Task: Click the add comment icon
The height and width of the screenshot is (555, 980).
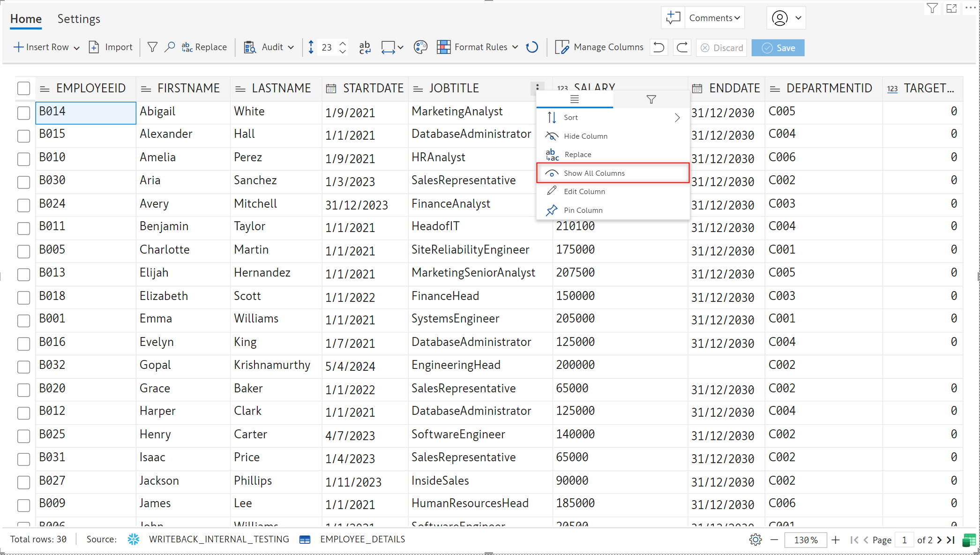Action: (x=673, y=18)
